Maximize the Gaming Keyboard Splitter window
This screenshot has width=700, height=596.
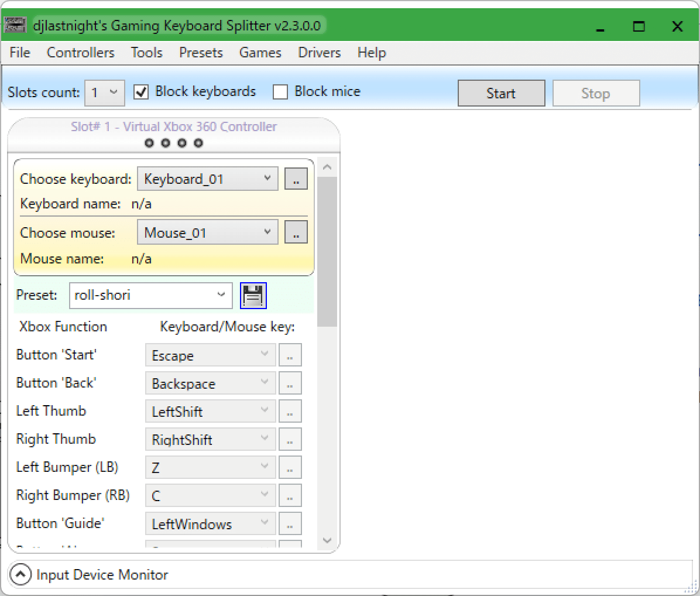pos(639,26)
